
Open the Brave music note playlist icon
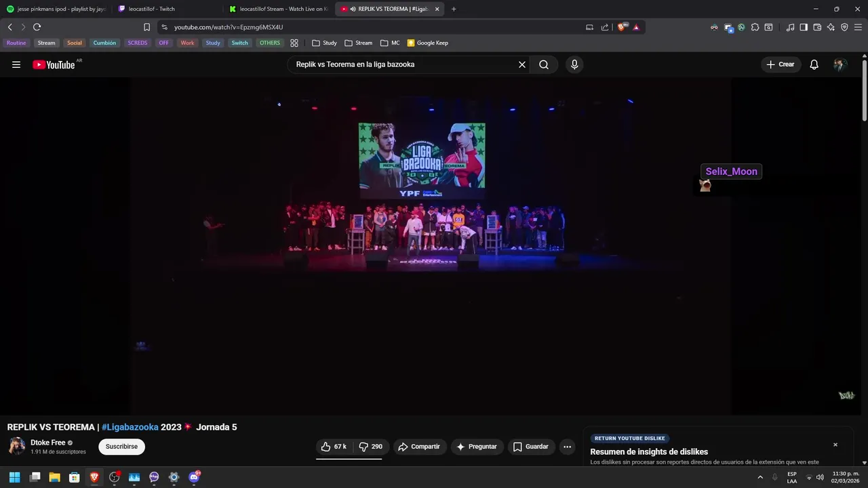[790, 27]
